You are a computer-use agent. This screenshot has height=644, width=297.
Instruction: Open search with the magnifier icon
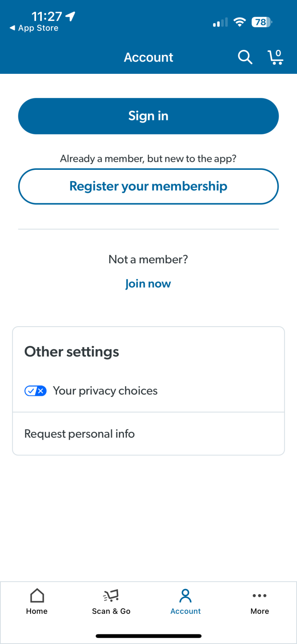click(245, 57)
